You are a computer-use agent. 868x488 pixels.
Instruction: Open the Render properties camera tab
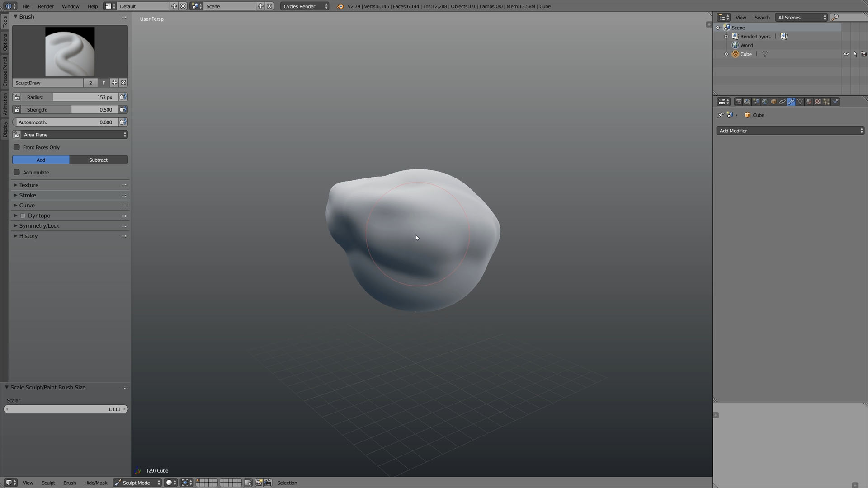(738, 102)
